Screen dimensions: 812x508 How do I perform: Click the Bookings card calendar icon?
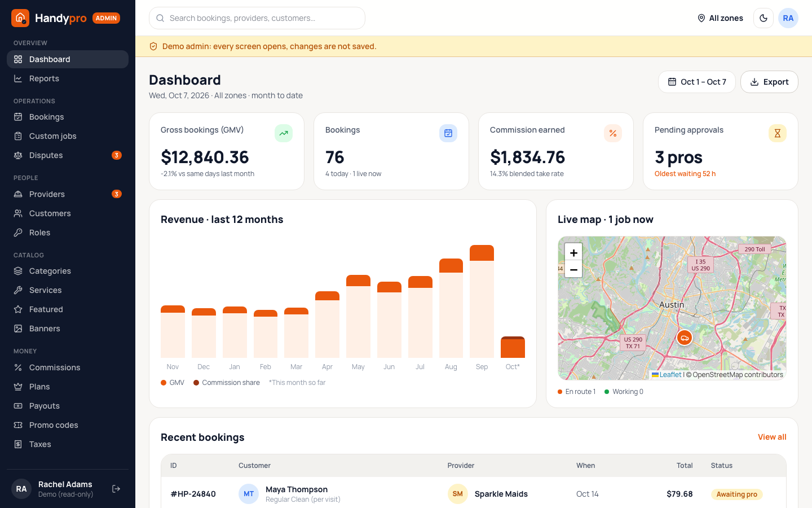click(448, 133)
